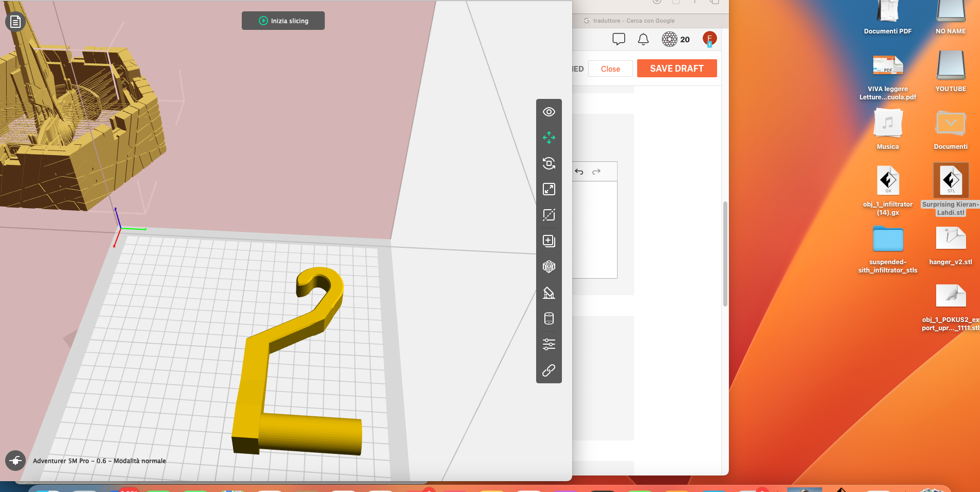Select the hanger_v2.stl desktop file

tap(951, 246)
